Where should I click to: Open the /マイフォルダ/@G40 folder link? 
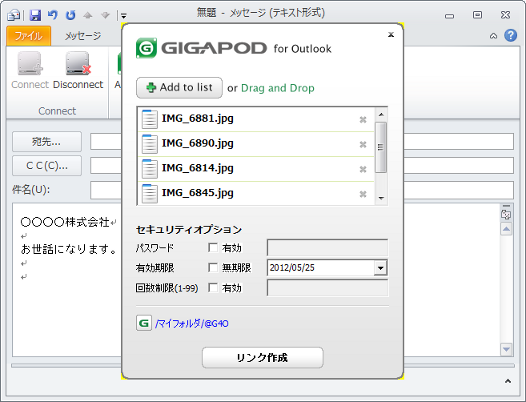192,323
